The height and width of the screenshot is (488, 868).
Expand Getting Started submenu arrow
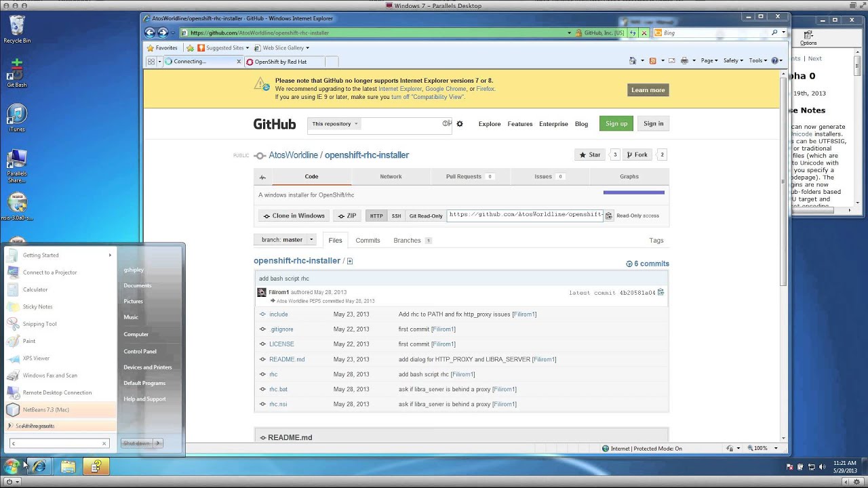[x=110, y=256]
